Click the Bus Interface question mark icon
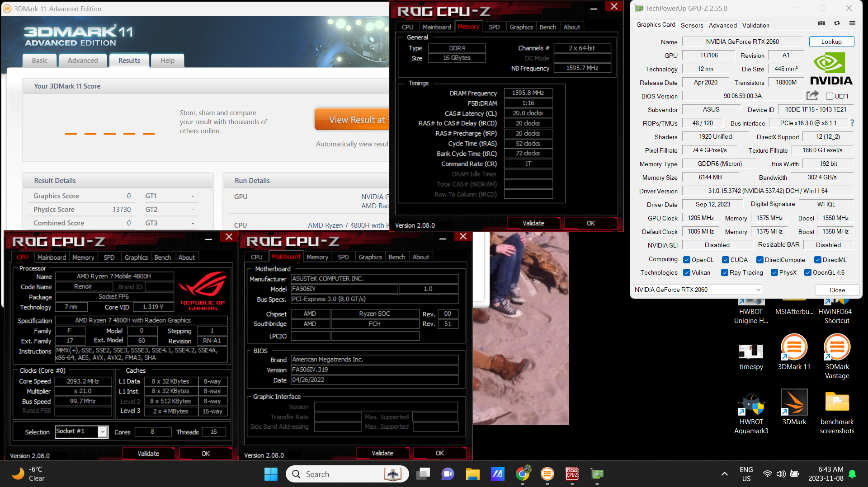Image resolution: width=868 pixels, height=487 pixels. coord(852,123)
